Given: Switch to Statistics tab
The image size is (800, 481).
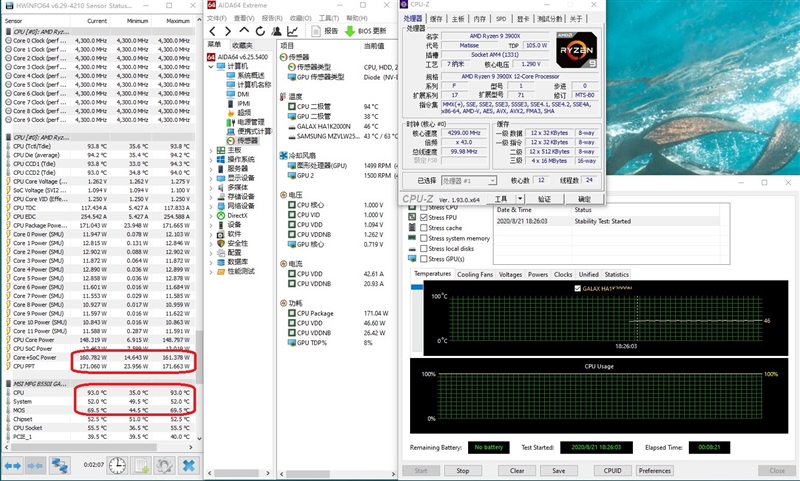Looking at the screenshot, I should 616,274.
